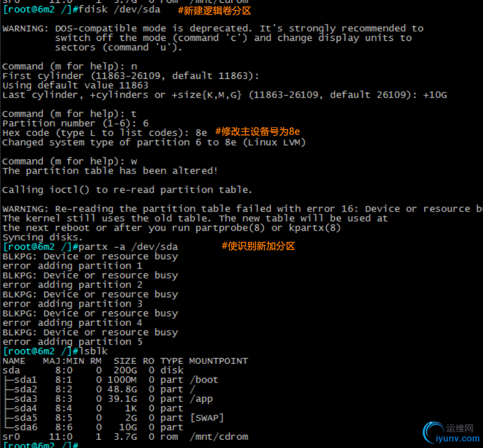Click 'error adding partition 2' line
This screenshot has width=483, height=448.
[x=73, y=285]
